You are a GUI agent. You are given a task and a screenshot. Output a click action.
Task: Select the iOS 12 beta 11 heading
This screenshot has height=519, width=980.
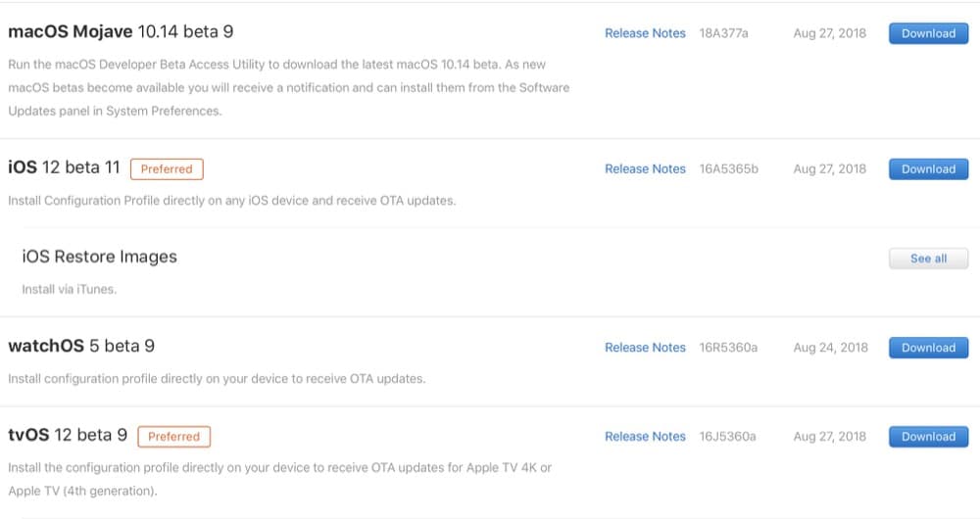(64, 167)
